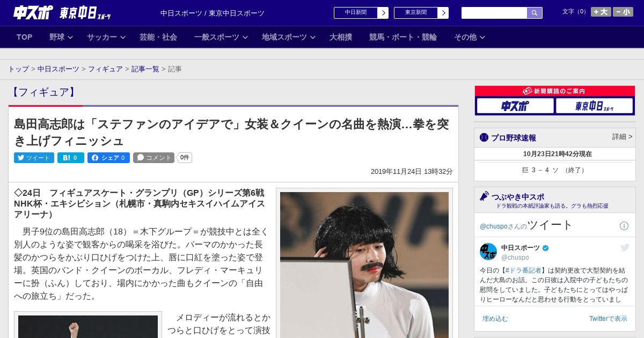Click the 0件 comment count
The image size is (644, 338).
tap(185, 158)
